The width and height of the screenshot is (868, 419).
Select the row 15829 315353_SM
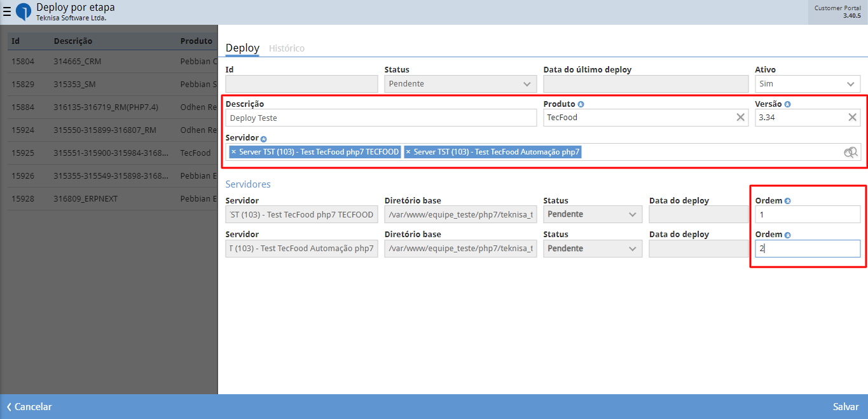(x=113, y=85)
